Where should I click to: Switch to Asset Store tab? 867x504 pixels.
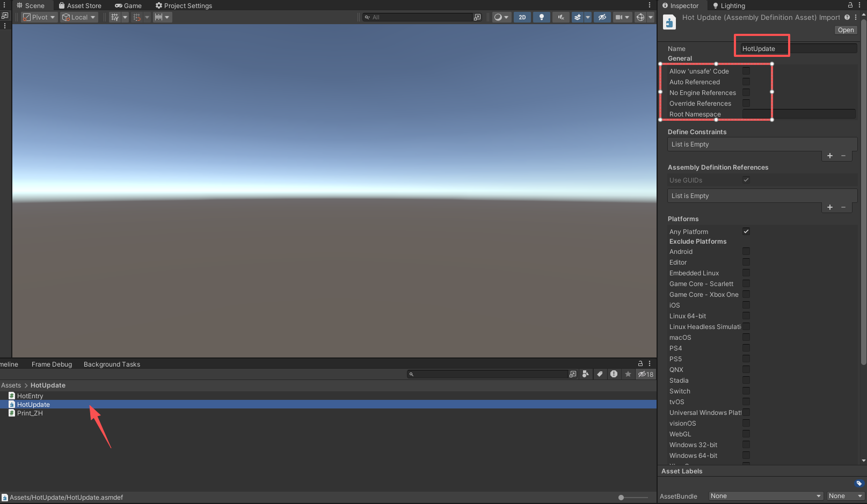(x=80, y=5)
